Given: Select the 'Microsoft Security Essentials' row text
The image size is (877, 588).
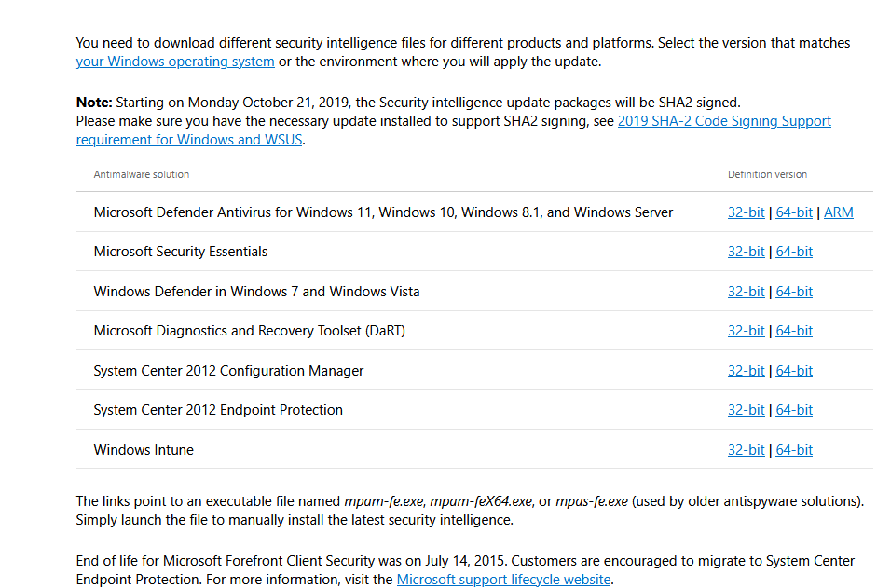Looking at the screenshot, I should pyautogui.click(x=181, y=252).
